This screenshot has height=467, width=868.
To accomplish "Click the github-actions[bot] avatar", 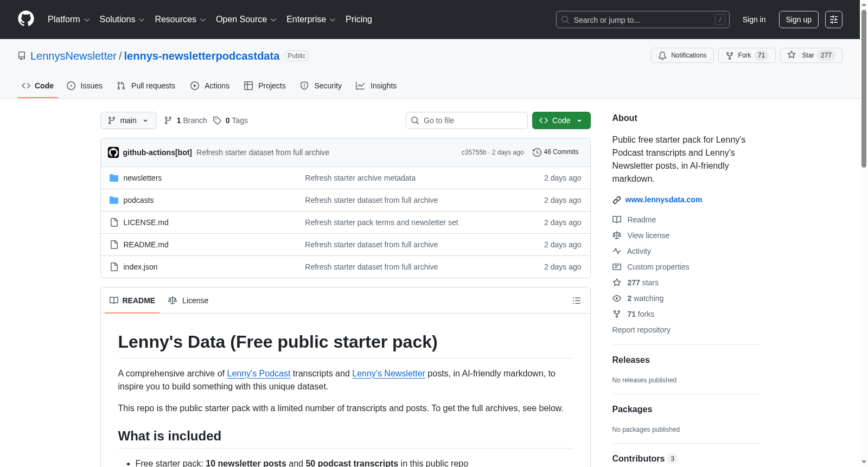I will pyautogui.click(x=113, y=152).
